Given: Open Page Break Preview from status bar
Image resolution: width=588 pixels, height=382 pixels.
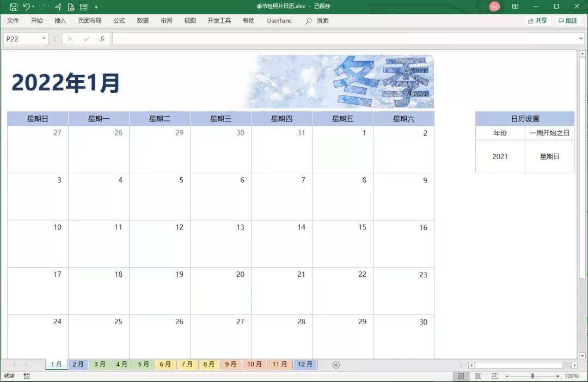Looking at the screenshot, I should click(x=494, y=375).
